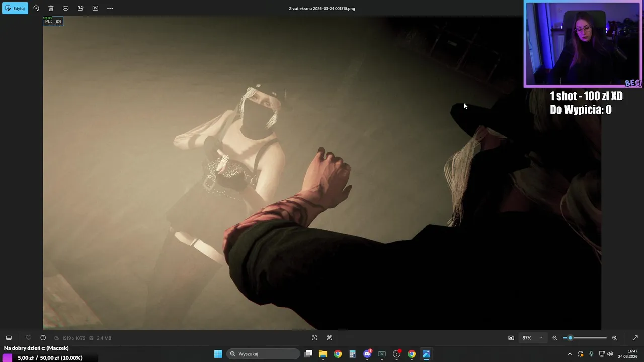The height and width of the screenshot is (362, 644).
Task: Open the Windows Start menu
Action: pyautogui.click(x=218, y=354)
